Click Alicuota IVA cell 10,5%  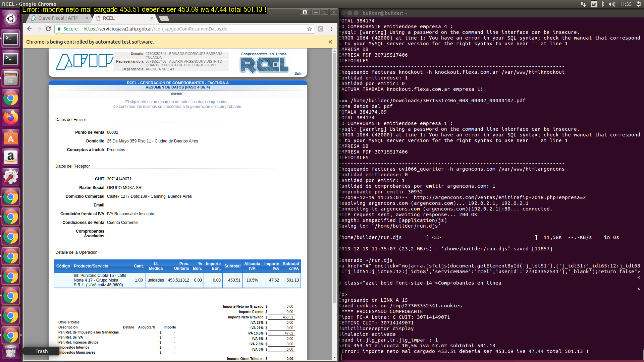tap(252, 280)
